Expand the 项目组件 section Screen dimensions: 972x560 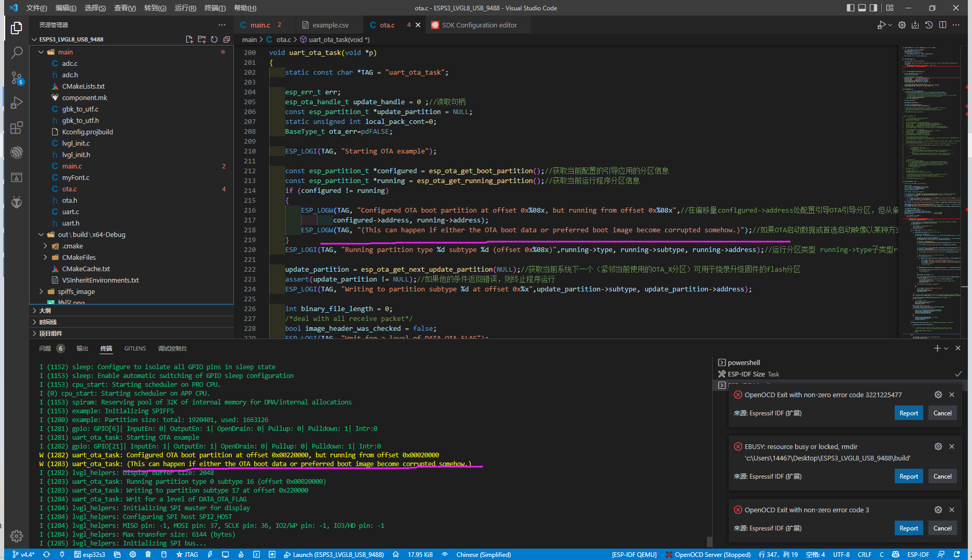tap(132, 333)
